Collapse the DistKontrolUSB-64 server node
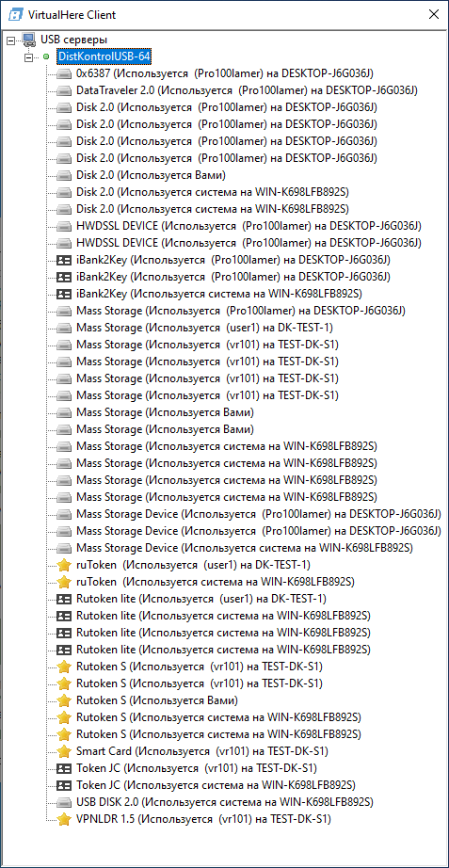Image resolution: width=449 pixels, height=868 pixels. click(29, 56)
